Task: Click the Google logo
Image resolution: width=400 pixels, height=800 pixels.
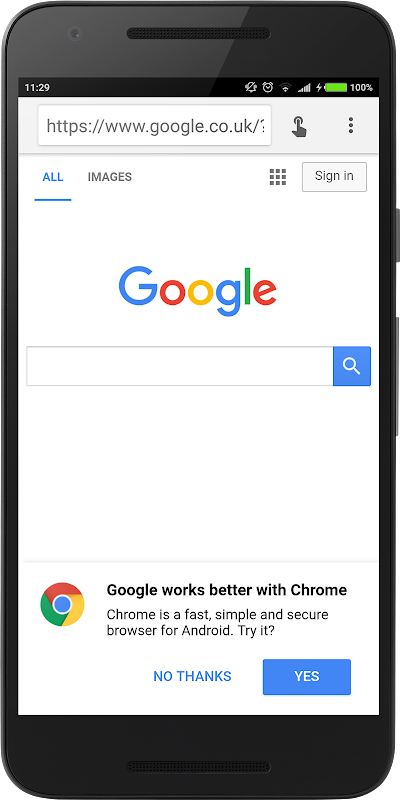Action: click(198, 291)
